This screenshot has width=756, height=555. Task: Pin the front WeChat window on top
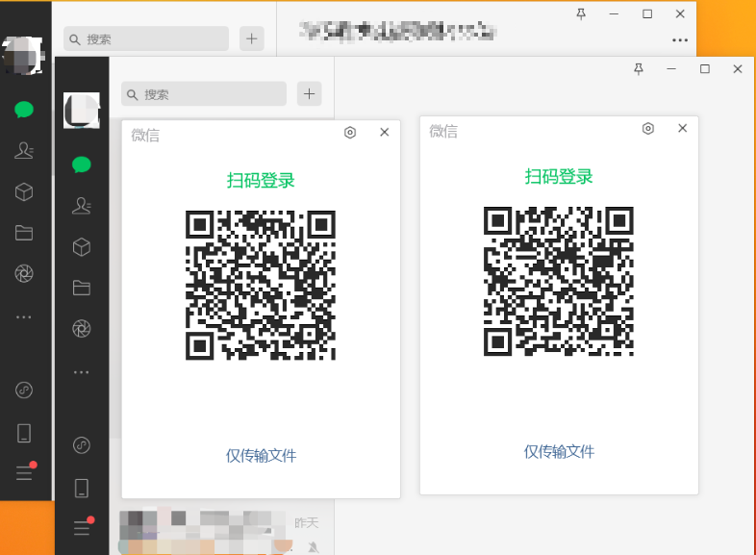click(x=639, y=69)
